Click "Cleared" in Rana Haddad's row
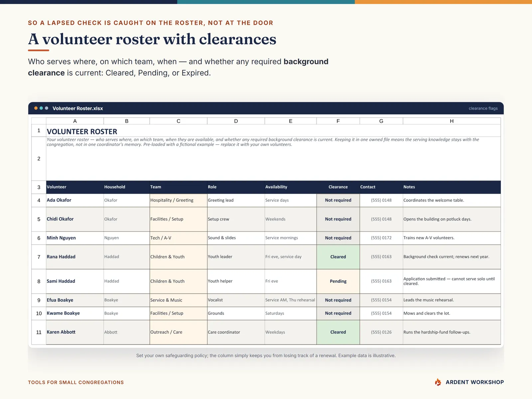532x399 pixels. pos(338,257)
